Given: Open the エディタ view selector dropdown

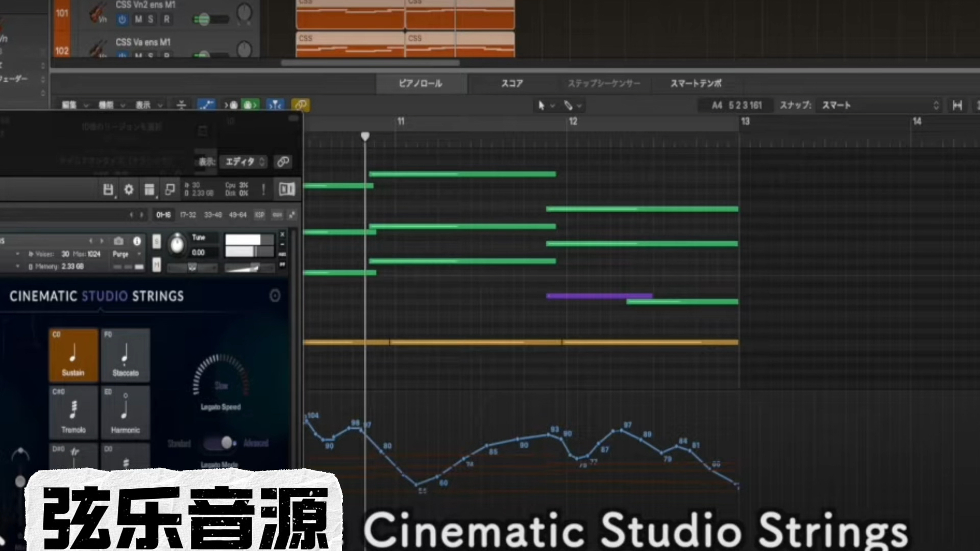Looking at the screenshot, I should pyautogui.click(x=244, y=162).
